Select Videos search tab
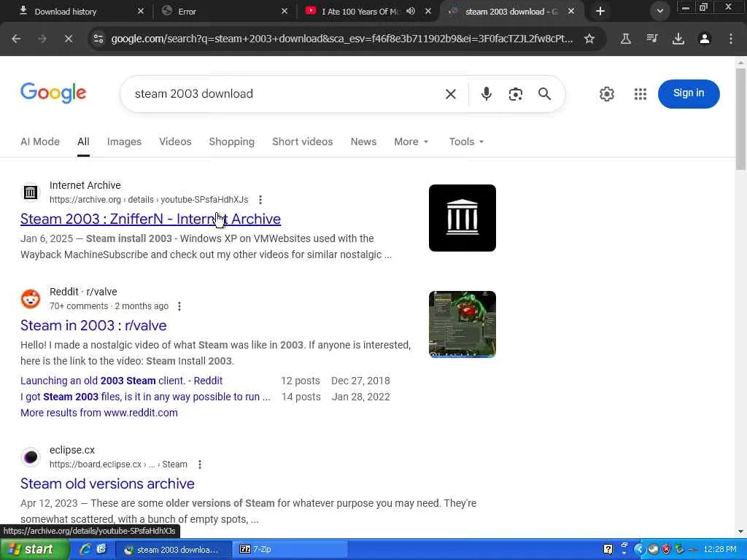This screenshot has height=560, width=747. [x=175, y=142]
